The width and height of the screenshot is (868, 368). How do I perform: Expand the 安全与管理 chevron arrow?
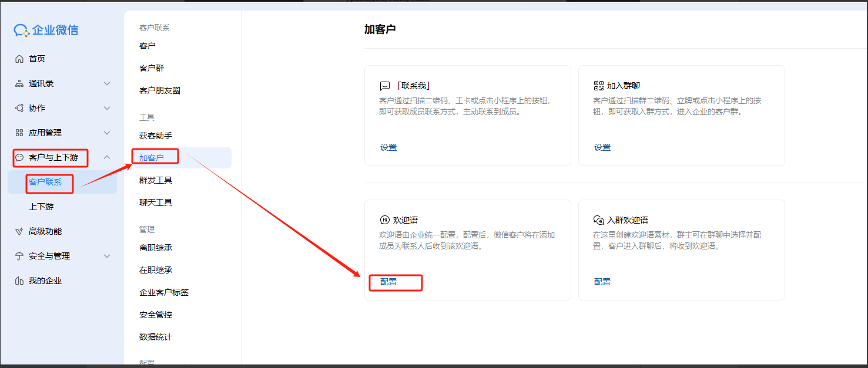pyautogui.click(x=107, y=256)
